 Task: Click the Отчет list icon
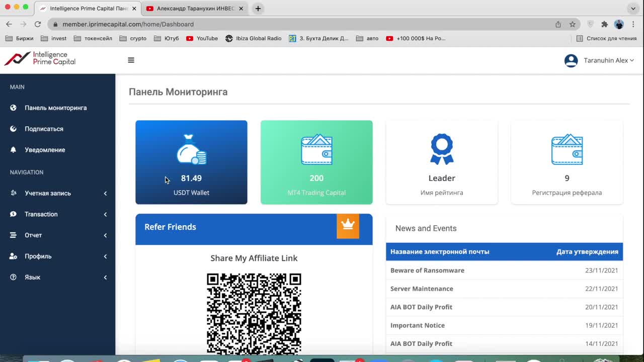14,235
